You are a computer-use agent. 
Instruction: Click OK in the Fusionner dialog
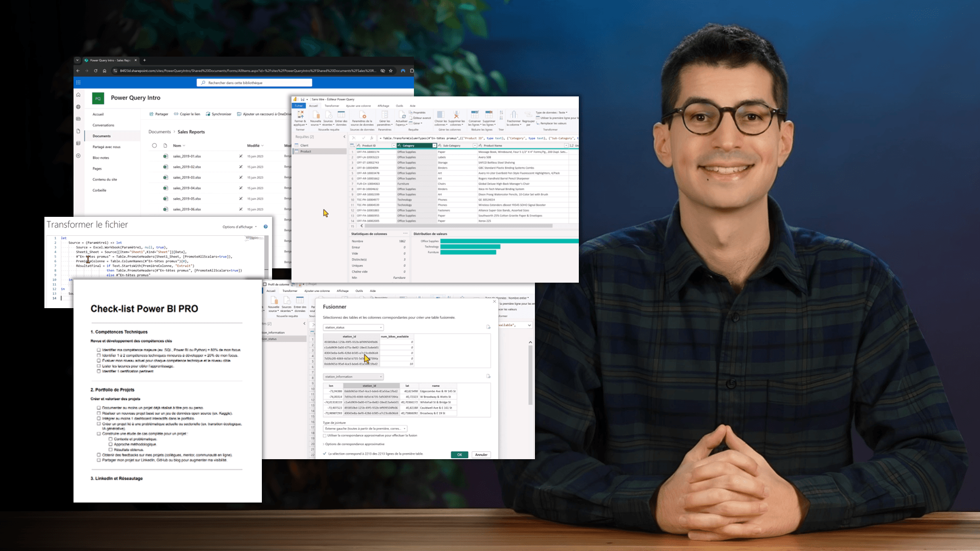tap(459, 455)
